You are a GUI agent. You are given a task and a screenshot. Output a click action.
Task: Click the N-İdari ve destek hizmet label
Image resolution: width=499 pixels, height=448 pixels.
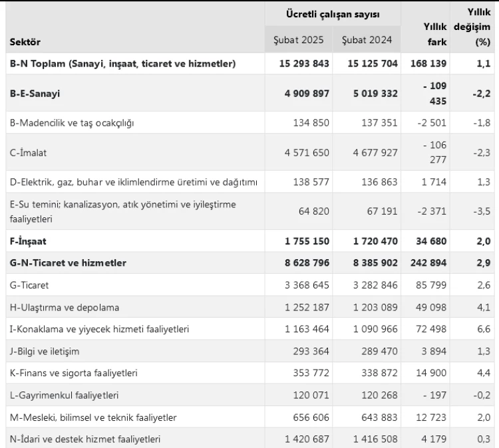click(x=84, y=439)
